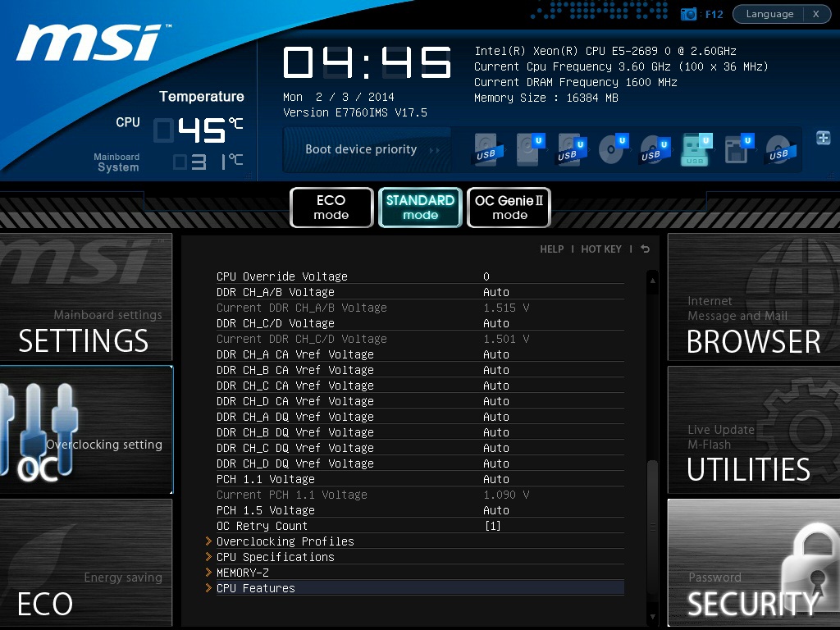
Task: Show the HOT KEY list
Action: [x=601, y=249]
